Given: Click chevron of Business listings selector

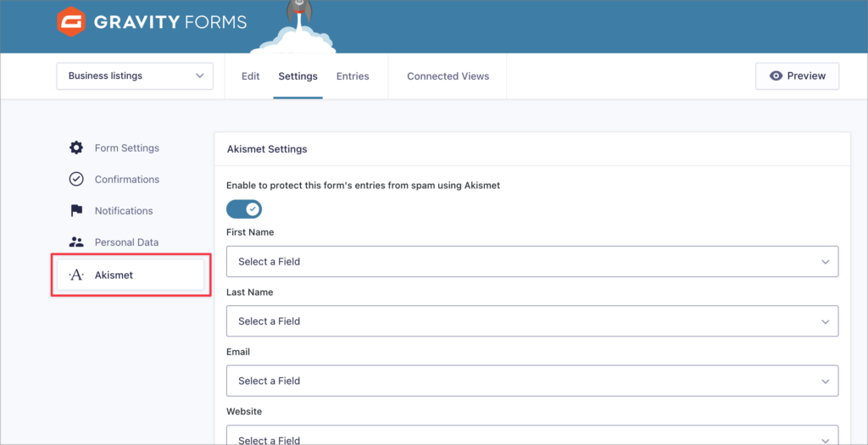Looking at the screenshot, I should (200, 75).
